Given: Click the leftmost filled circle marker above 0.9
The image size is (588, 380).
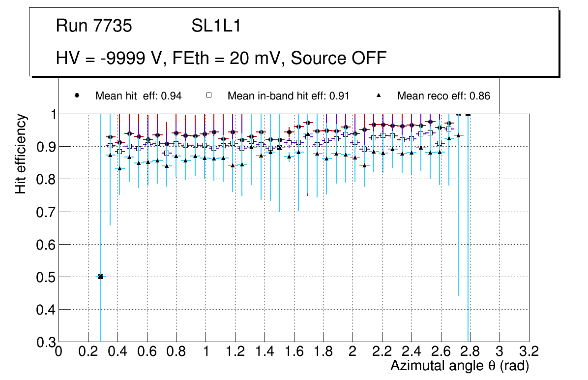Looking at the screenshot, I should pyautogui.click(x=110, y=137).
